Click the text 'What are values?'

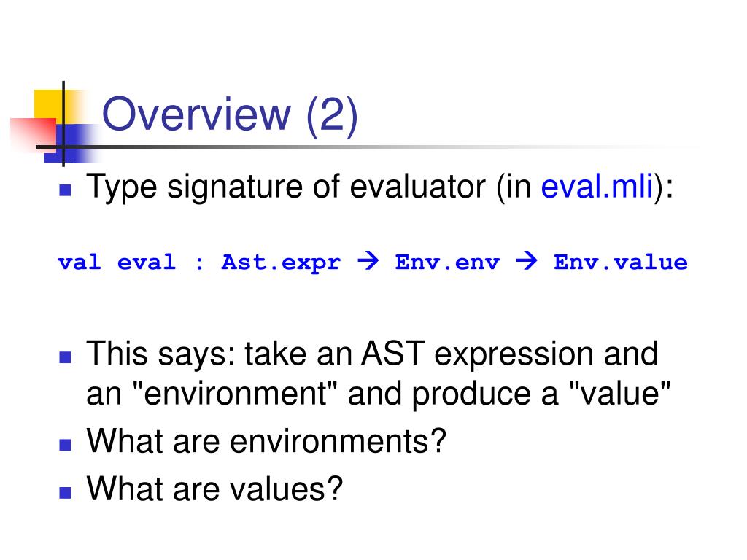click(x=214, y=489)
